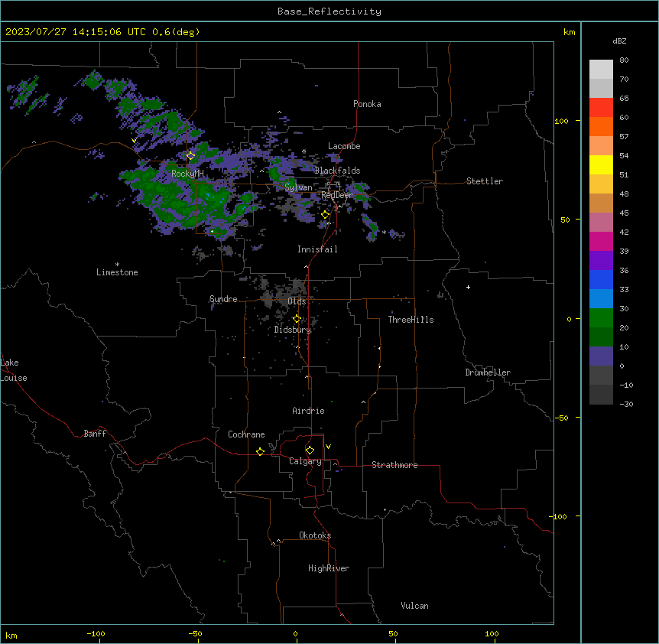Viewport: 659px width, 644px height.
Task: Click the Limestone label
Action: coord(117,272)
